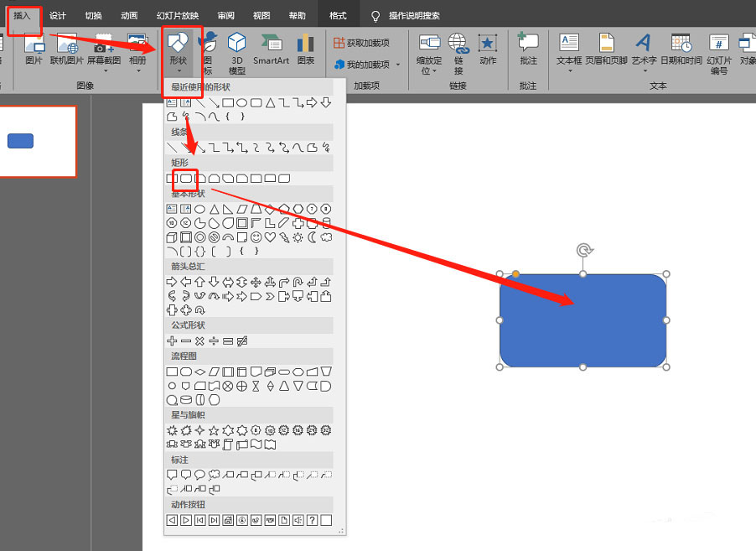Viewport: 756px width, 551px height.
Task: Open the 我的加载项 dropdown arrow
Action: [398, 65]
